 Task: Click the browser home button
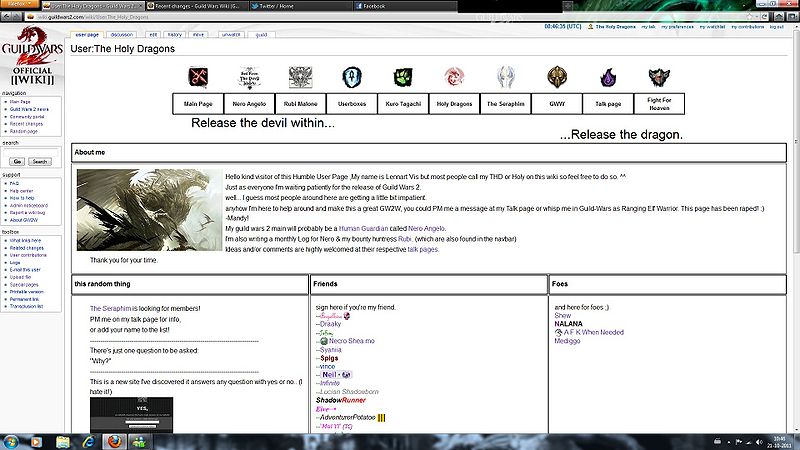click(x=779, y=17)
